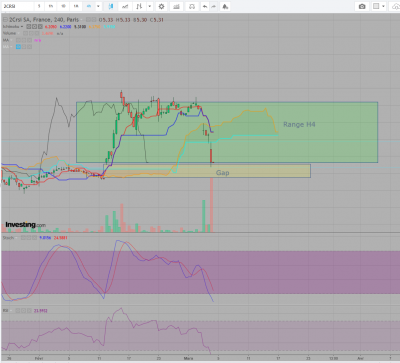400x363 pixels.
Task: Click the rightmost left-toolbar tree-shaped icon
Action: [x=226, y=6]
